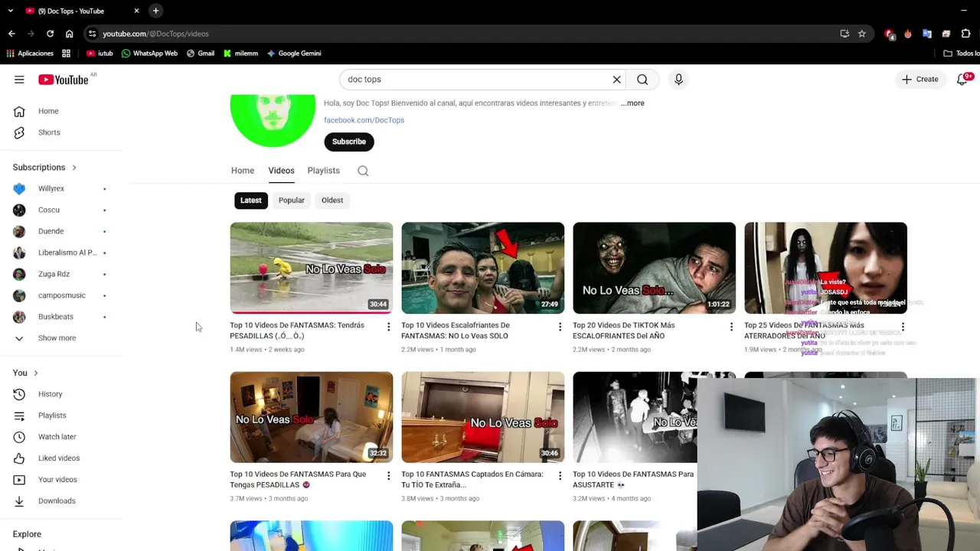This screenshot has height=551, width=980.
Task: Open options for NO Lo Veas SOLO video
Action: click(560, 328)
